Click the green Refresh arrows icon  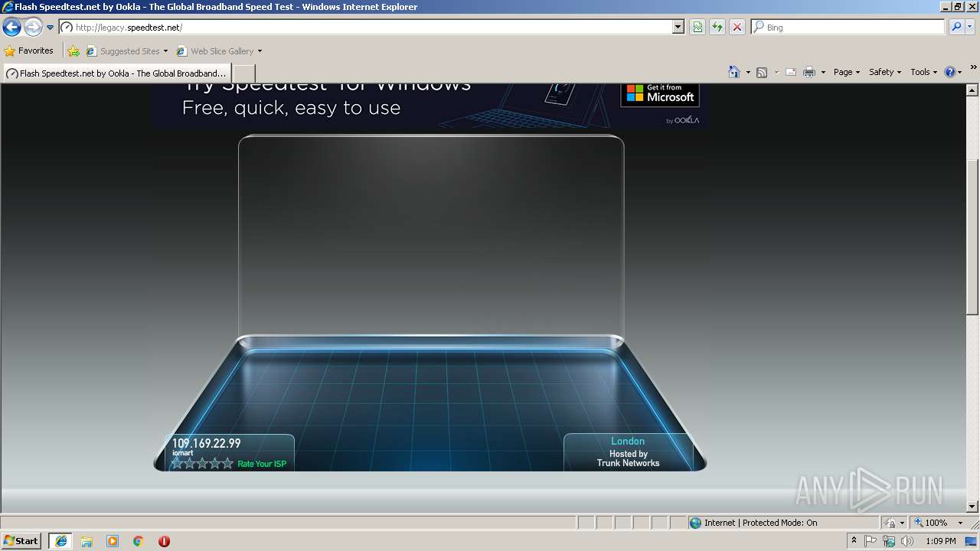(717, 28)
